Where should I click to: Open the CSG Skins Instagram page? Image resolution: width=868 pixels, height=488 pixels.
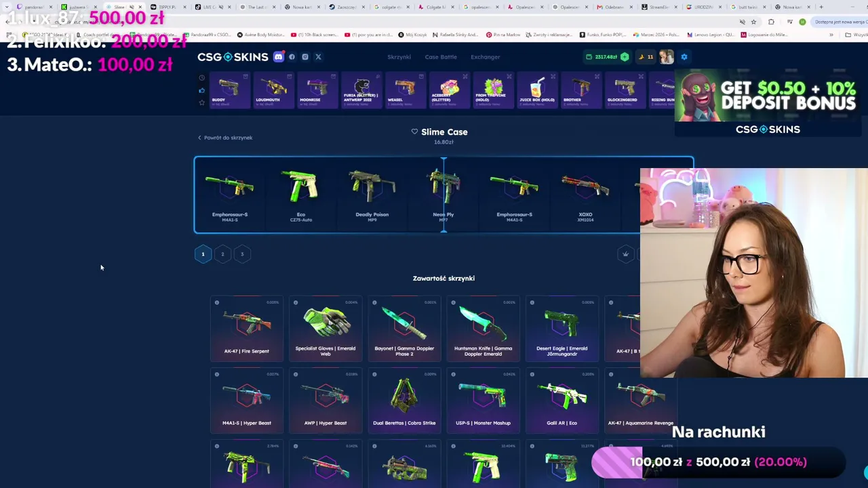pos(305,57)
